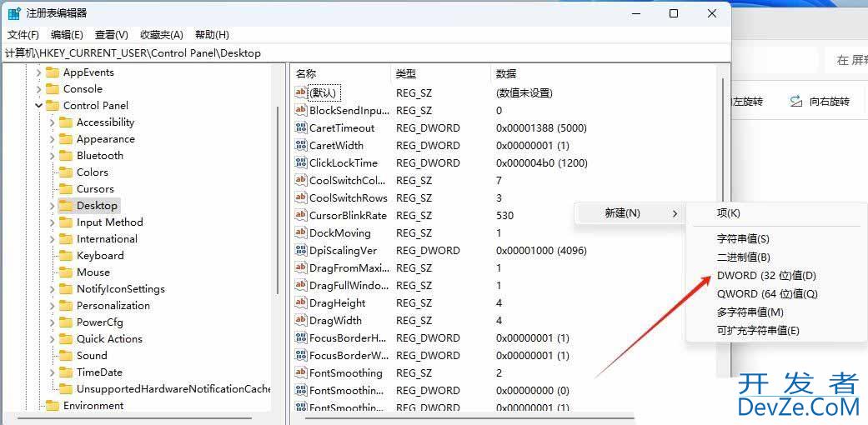This screenshot has height=425, width=868.
Task: Expand the International tree node
Action: [52, 239]
